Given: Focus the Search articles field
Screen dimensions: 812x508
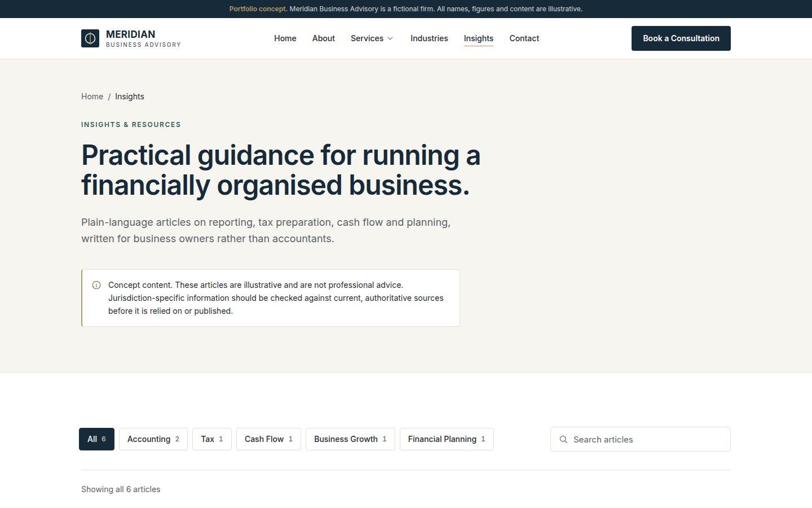Looking at the screenshot, I should pyautogui.click(x=641, y=439).
